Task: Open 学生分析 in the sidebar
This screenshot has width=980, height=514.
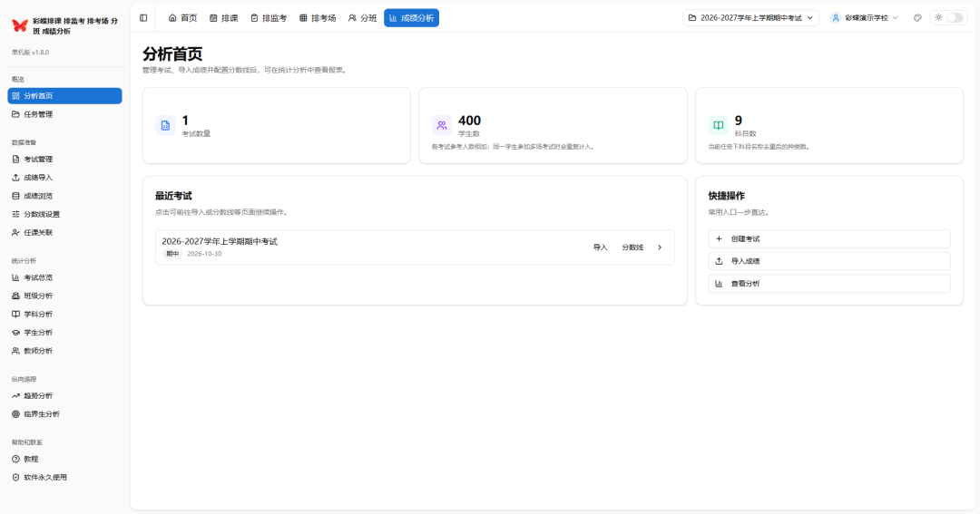Action: pyautogui.click(x=64, y=333)
